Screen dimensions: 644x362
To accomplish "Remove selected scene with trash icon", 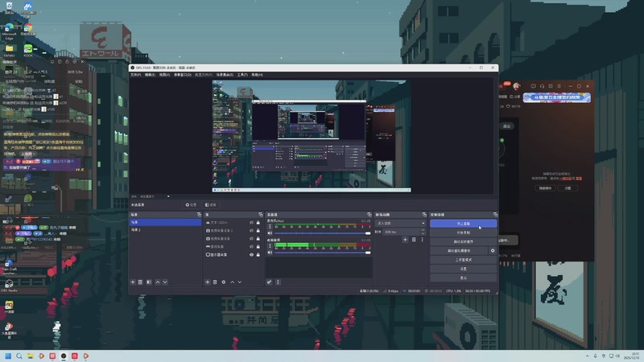I will [x=140, y=282].
